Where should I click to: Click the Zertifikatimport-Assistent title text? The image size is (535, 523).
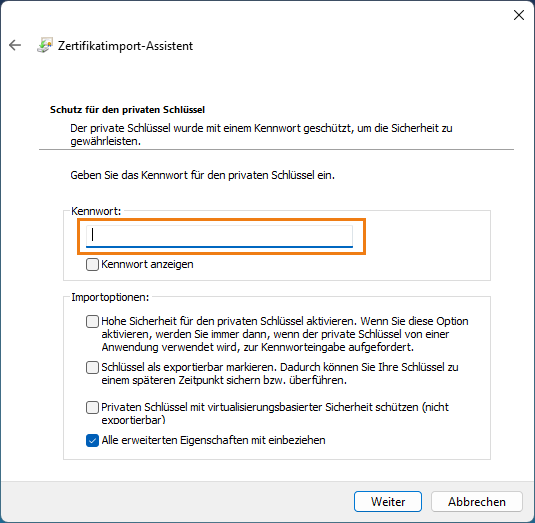tap(125, 46)
